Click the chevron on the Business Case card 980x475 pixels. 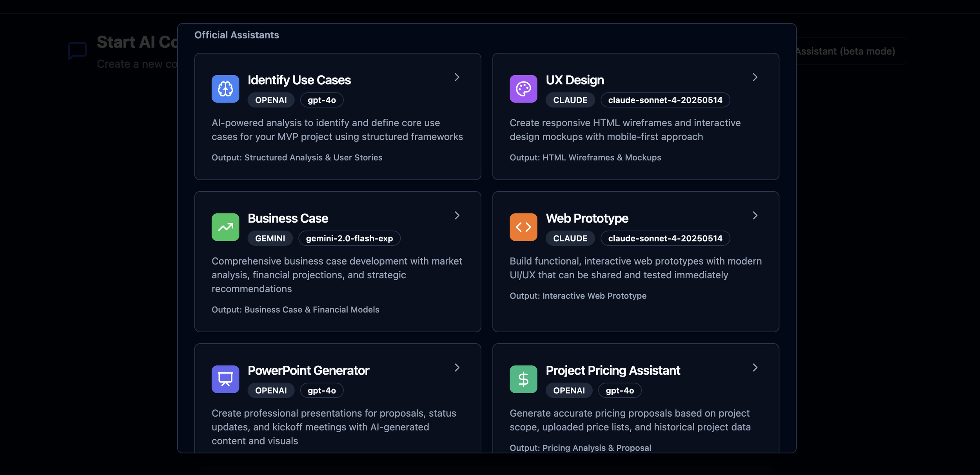(x=457, y=216)
